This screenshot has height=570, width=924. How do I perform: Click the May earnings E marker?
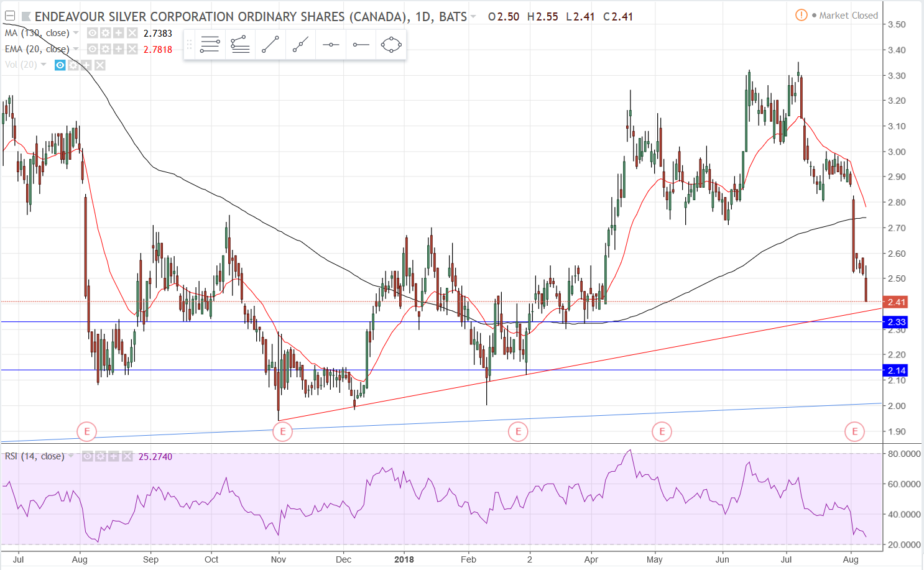click(x=662, y=431)
